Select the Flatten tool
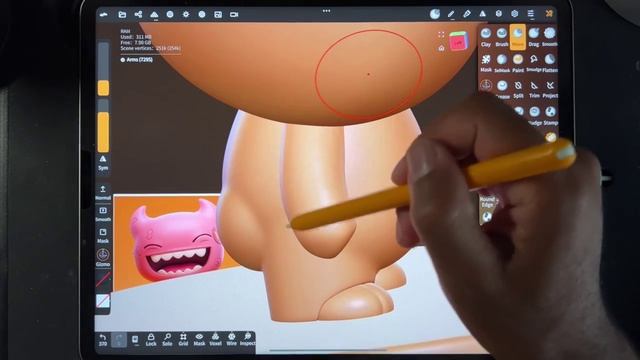Viewport: 640px width, 360px height. click(550, 63)
